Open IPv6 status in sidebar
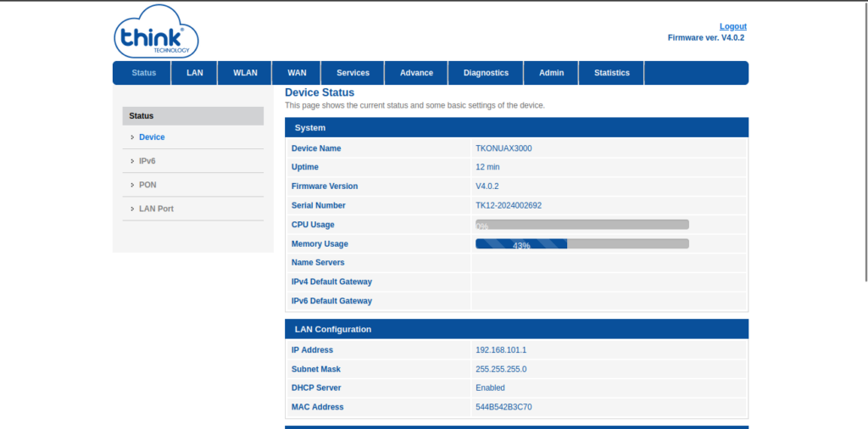Viewport: 868px width, 429px height. click(x=147, y=161)
